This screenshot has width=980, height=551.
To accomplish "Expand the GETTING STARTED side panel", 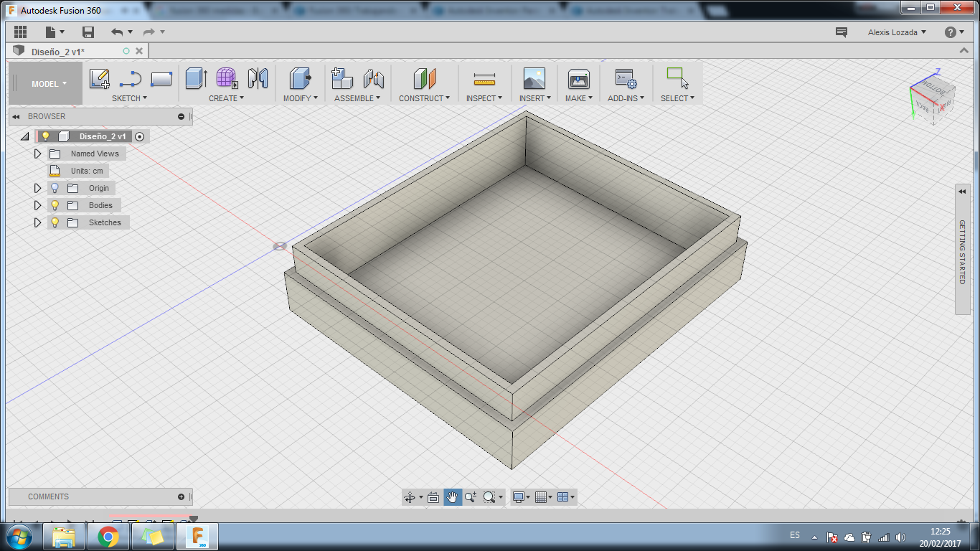I will pyautogui.click(x=963, y=250).
